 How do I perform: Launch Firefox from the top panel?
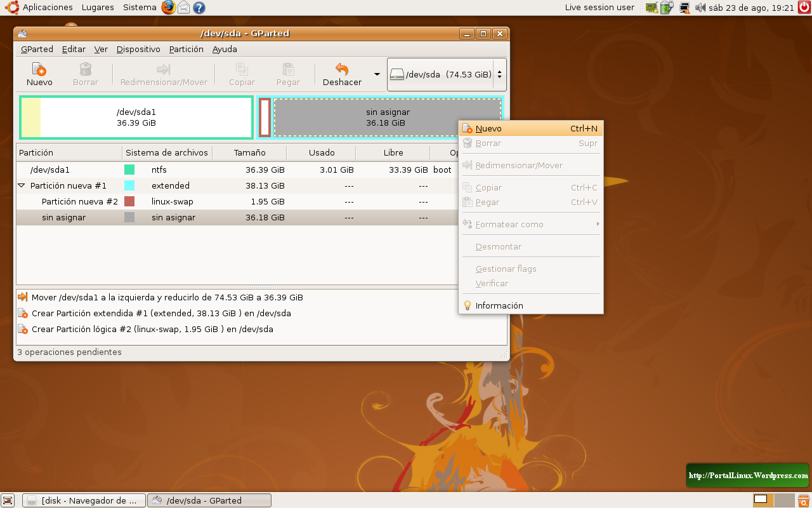(x=168, y=8)
